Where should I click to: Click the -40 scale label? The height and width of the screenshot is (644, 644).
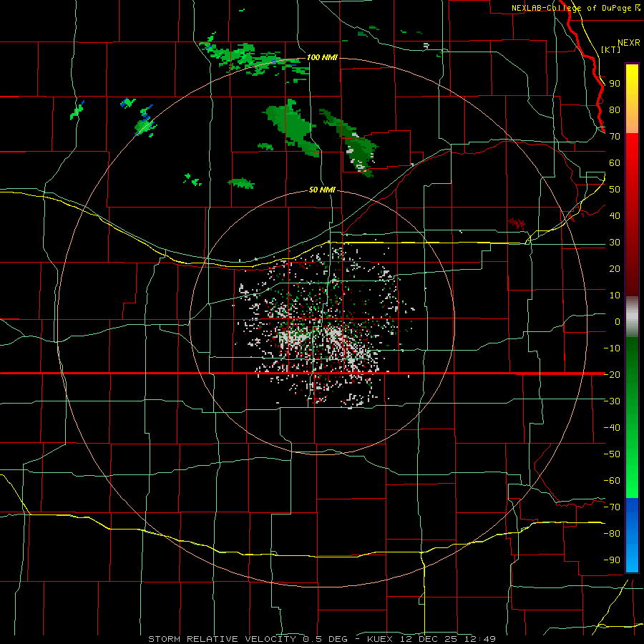coord(612,428)
